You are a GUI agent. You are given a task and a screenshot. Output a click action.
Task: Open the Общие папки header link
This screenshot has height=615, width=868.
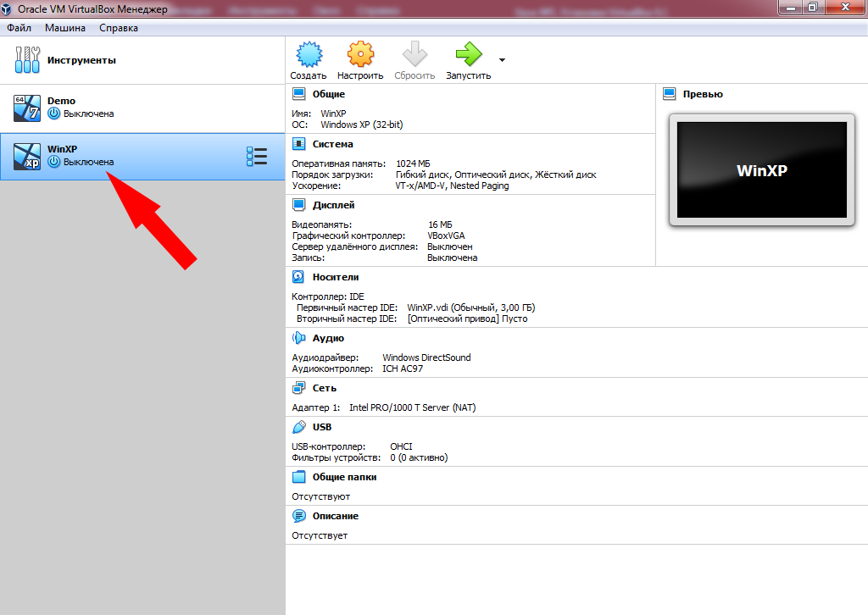click(x=344, y=477)
